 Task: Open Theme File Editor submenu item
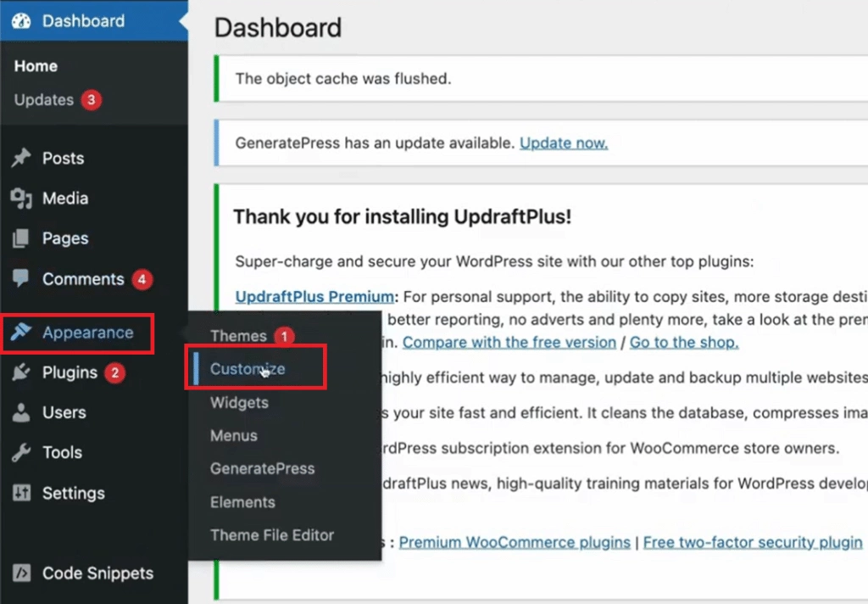[x=272, y=535]
